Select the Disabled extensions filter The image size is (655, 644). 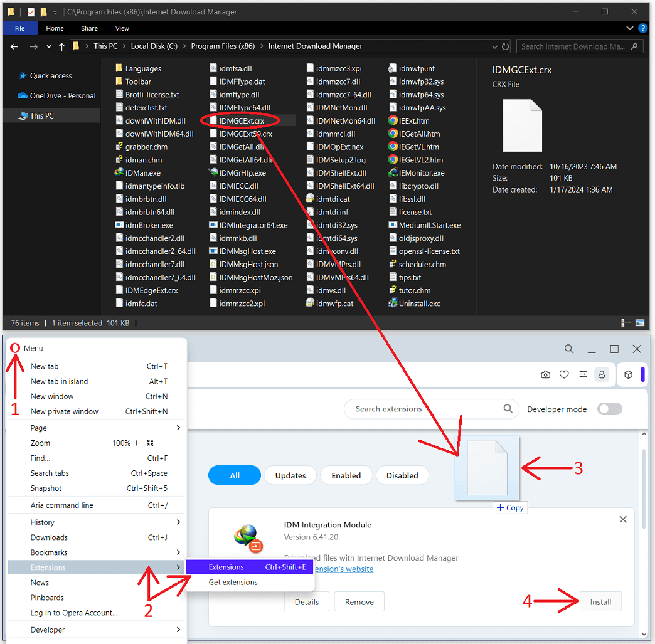point(402,475)
